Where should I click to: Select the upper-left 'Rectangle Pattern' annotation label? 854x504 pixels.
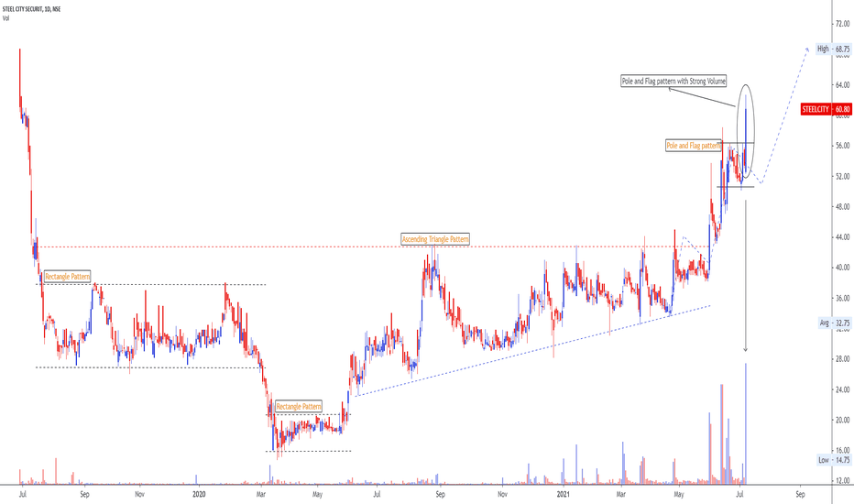pyautogui.click(x=68, y=277)
